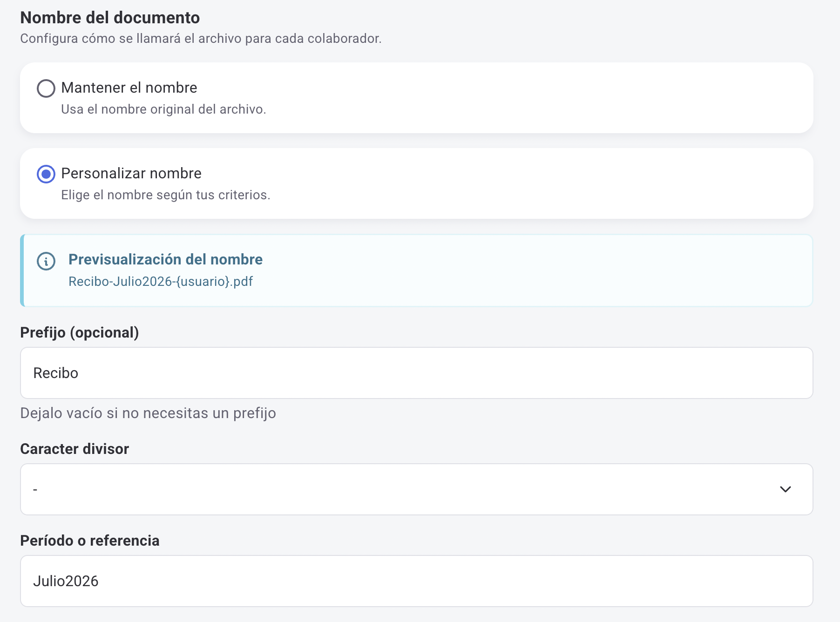
Task: Click the info icon in the name preview
Action: (46, 261)
